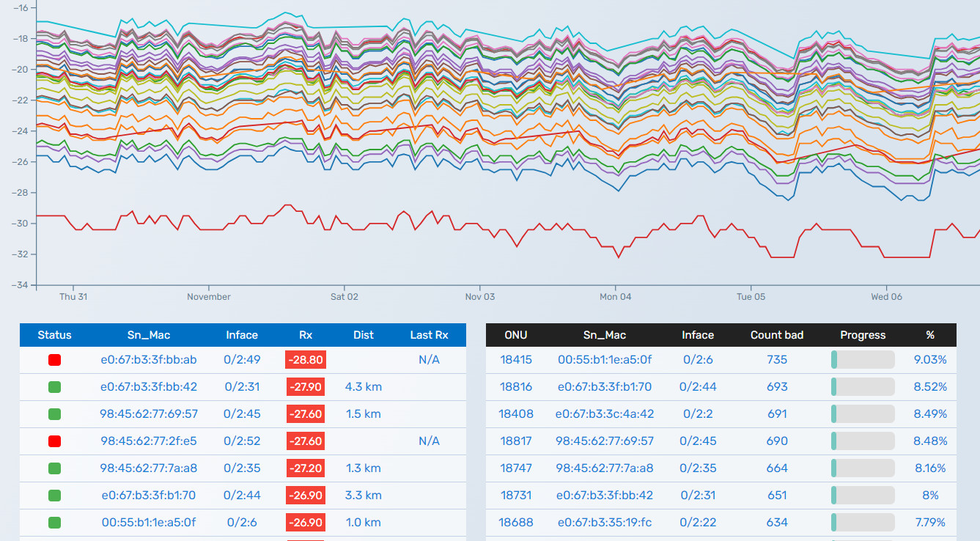
Task: Click the Thu 31 axis label
Action: pos(73,297)
